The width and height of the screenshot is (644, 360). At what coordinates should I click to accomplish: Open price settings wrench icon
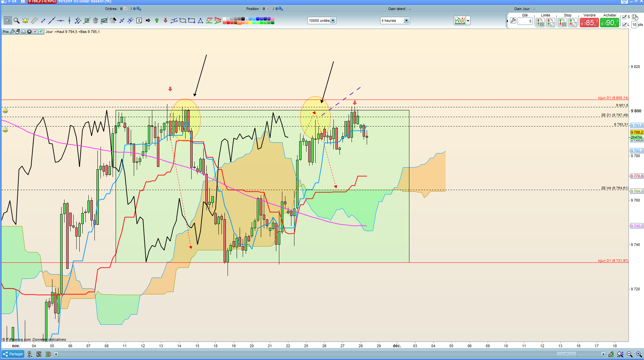12,32
